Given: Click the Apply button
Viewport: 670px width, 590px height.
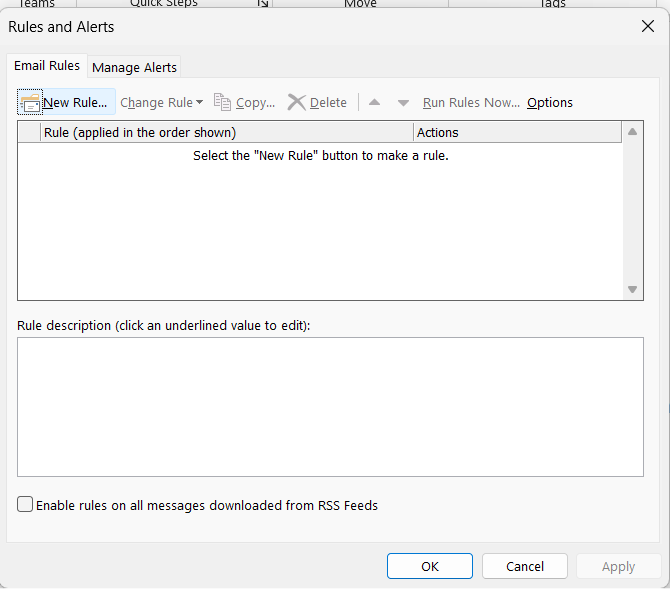Looking at the screenshot, I should (618, 566).
